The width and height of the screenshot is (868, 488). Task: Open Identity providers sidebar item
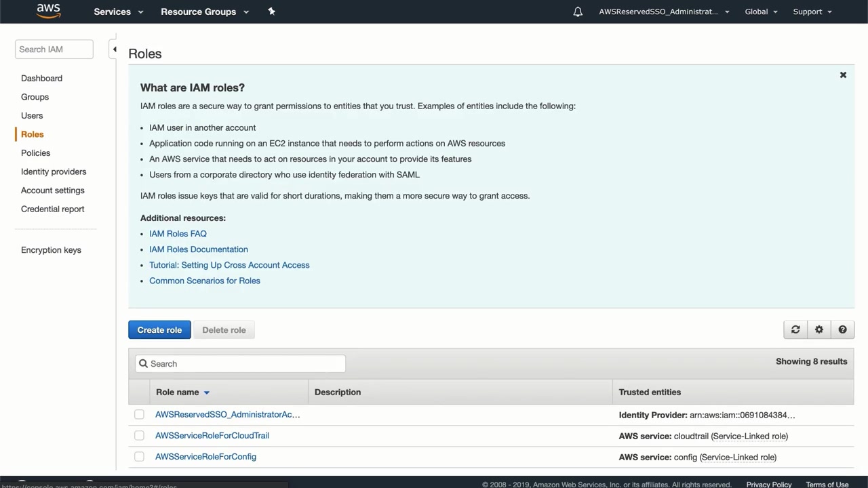(54, 171)
